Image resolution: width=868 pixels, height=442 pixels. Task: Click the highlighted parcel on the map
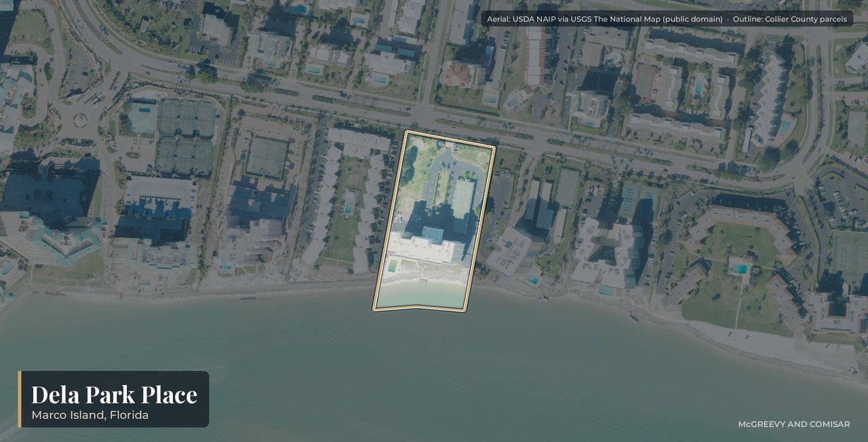[434, 220]
